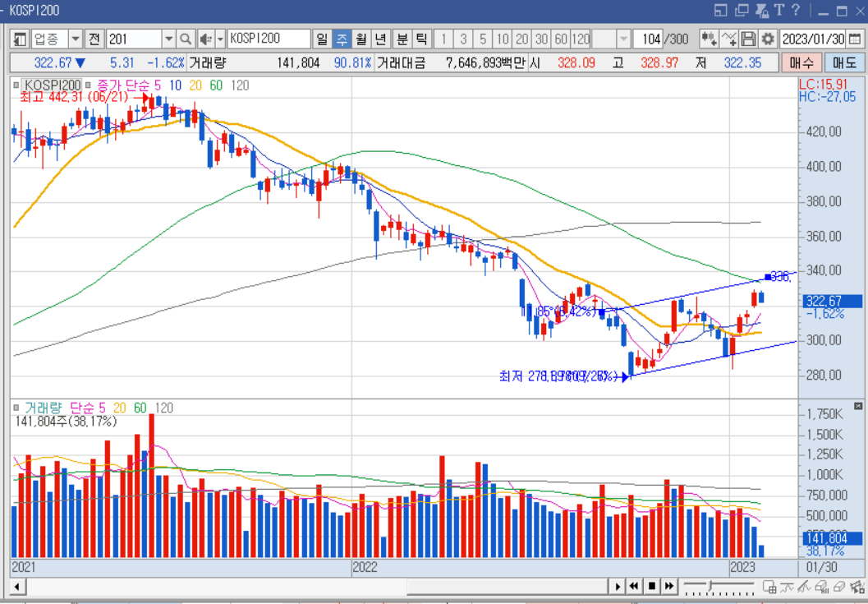The height and width of the screenshot is (604, 868).
Task: Click the cascade windows icon in title bar
Action: coord(742,10)
